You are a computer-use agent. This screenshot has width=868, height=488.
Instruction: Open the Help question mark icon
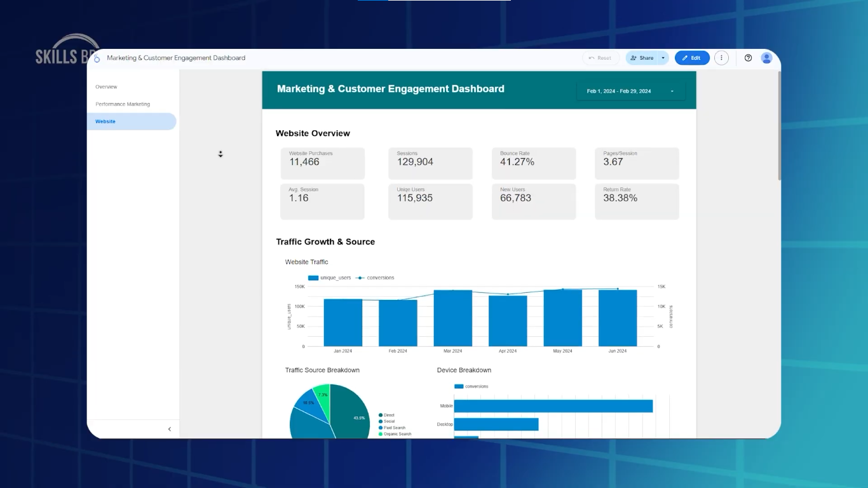tap(748, 58)
